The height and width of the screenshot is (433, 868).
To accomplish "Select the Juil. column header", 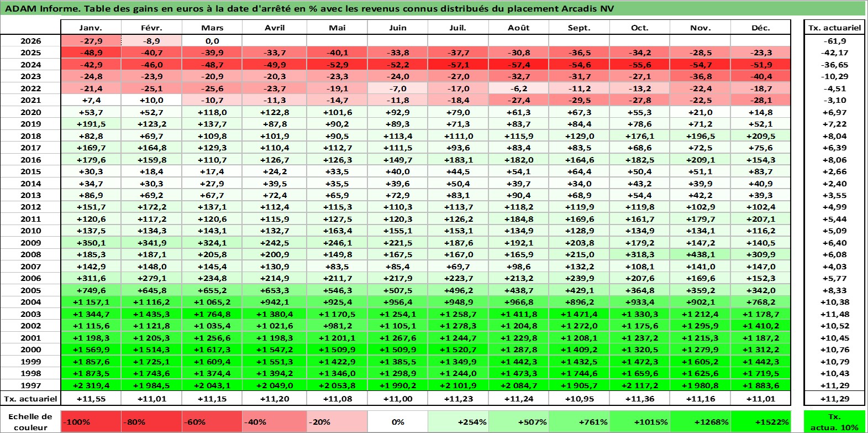I will [458, 28].
